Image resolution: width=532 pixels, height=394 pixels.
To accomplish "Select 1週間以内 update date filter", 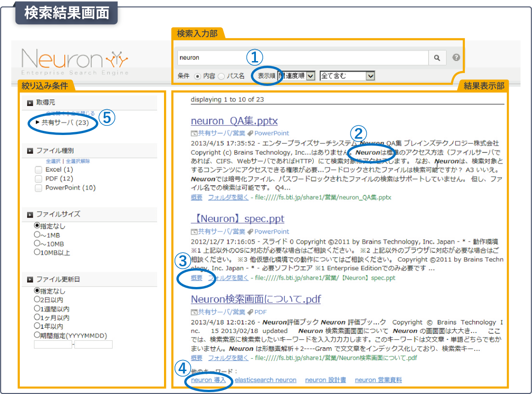I will [37, 309].
